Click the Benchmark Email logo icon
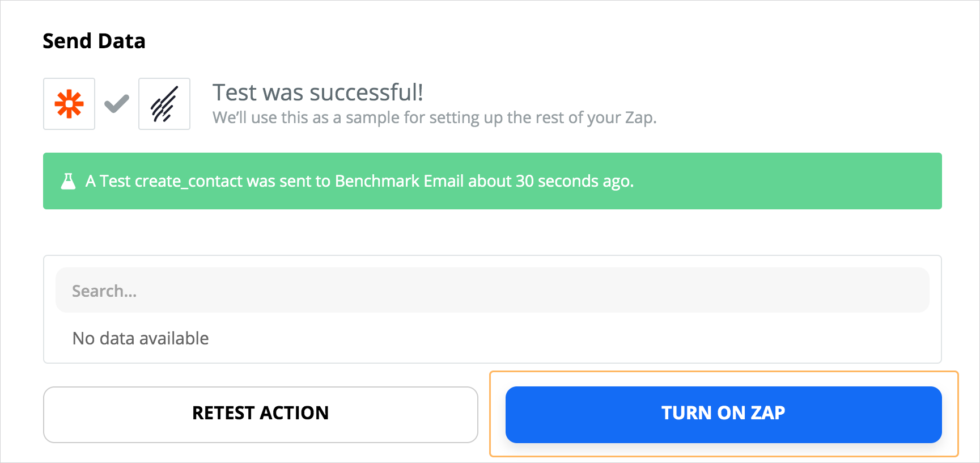 coord(164,104)
